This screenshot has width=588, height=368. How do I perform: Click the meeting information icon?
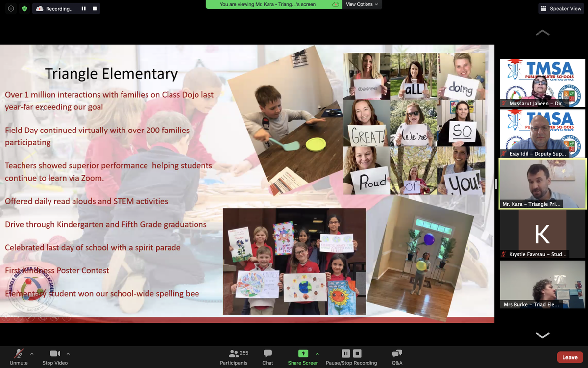10,8
